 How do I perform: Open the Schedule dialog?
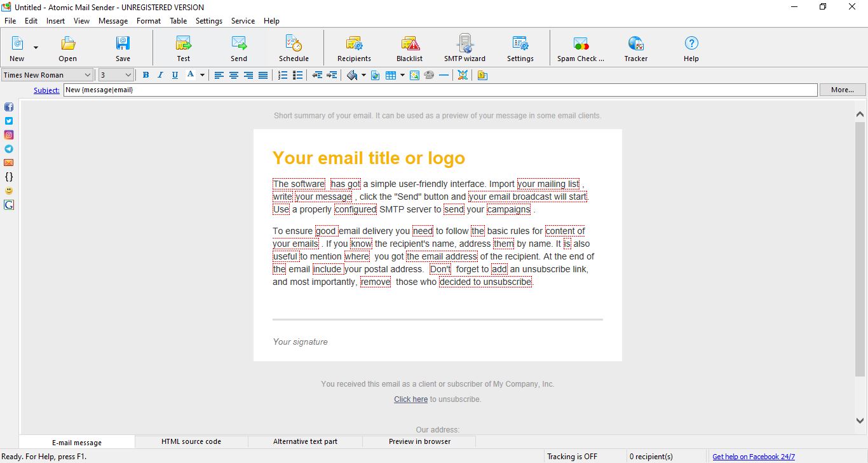pos(294,48)
